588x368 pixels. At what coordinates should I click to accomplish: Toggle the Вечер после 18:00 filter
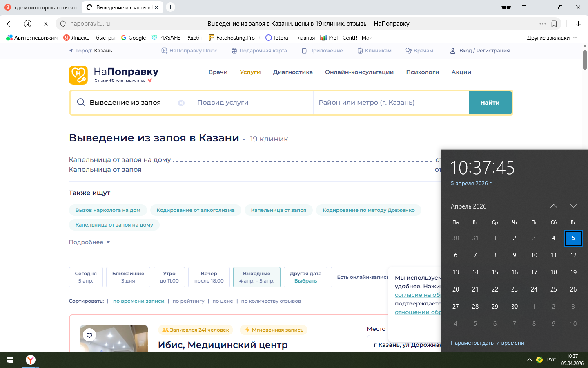click(209, 277)
